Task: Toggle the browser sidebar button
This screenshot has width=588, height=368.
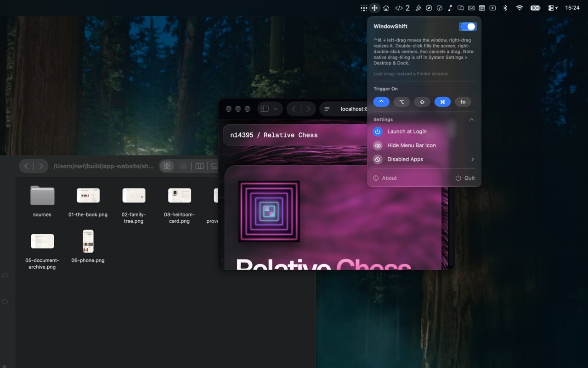Action: (265, 109)
